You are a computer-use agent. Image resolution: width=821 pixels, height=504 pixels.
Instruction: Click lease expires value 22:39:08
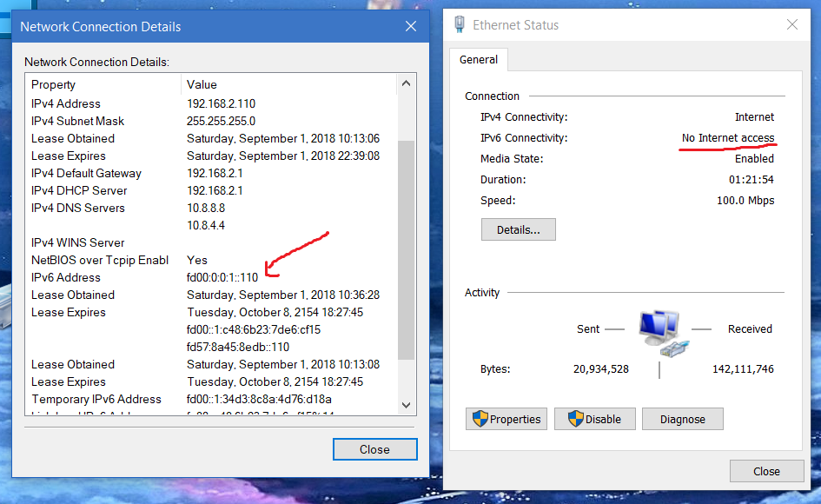283,156
